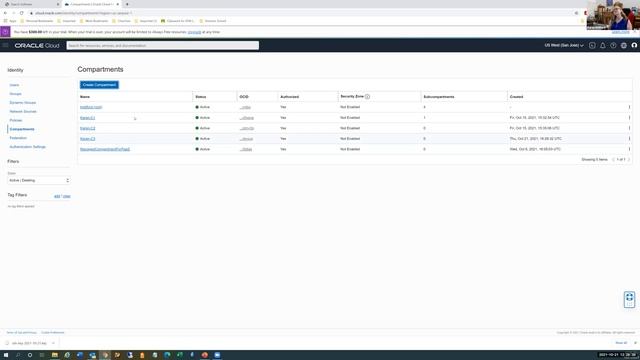The height and width of the screenshot is (360, 640).
Task: Open Windows taskbar search icon
Action: pyautogui.click(x=18, y=355)
